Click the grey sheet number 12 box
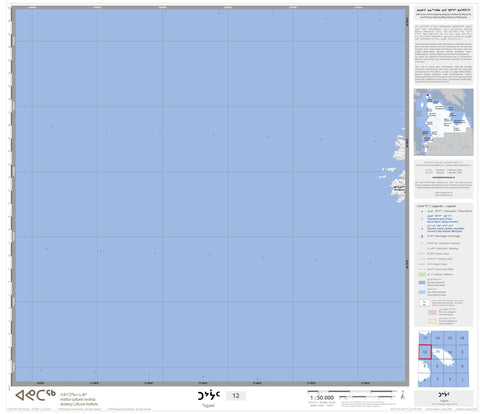Screen dimensions: 480x414 [236, 396]
